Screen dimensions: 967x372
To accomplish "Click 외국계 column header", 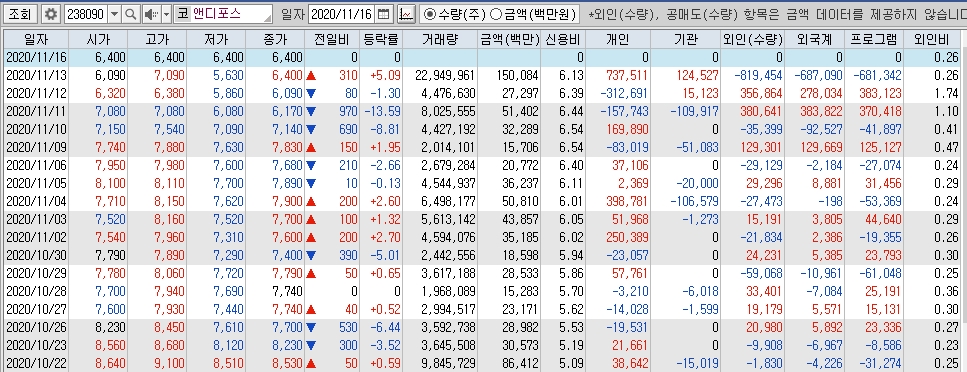I will click(x=814, y=40).
